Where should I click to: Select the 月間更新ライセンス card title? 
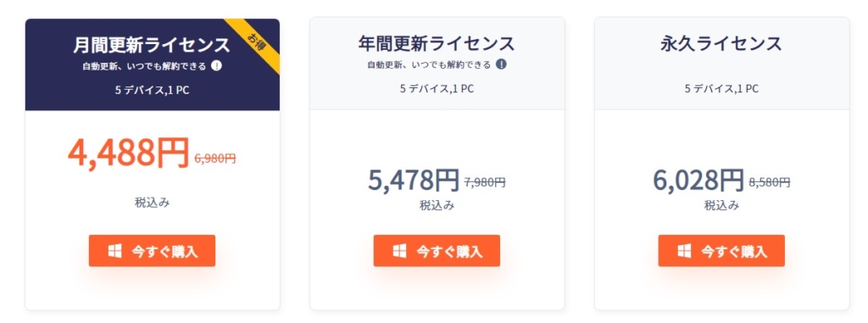pos(152,44)
